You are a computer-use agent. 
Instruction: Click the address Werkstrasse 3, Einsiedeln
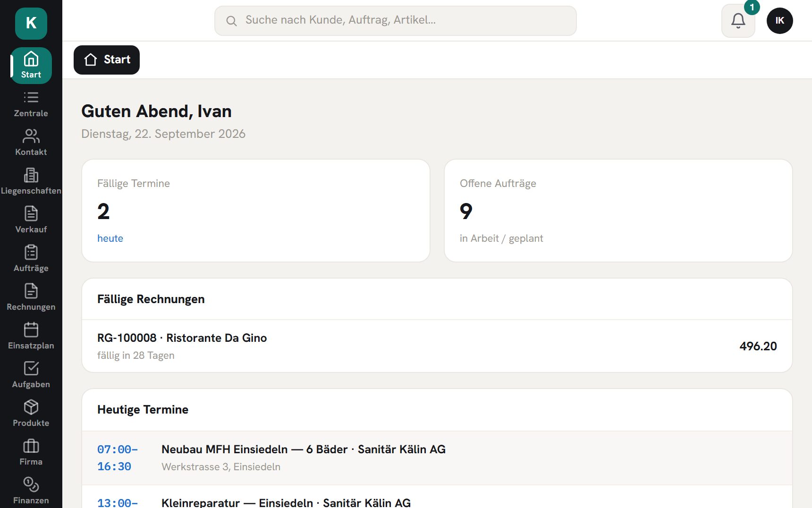[221, 467]
